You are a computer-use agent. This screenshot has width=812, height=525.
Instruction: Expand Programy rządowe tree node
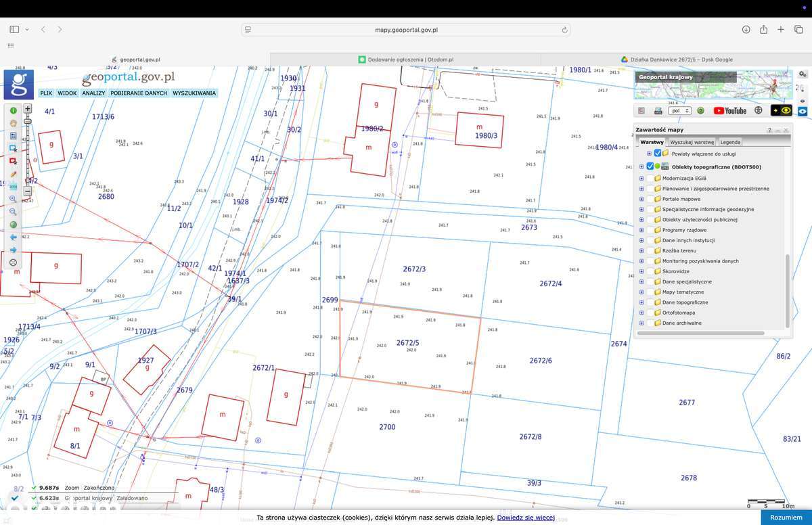point(641,230)
